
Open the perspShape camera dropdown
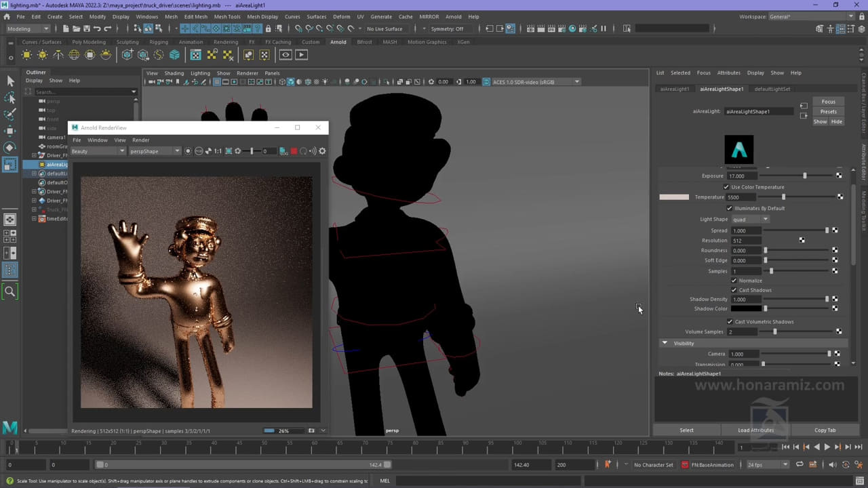(x=155, y=151)
